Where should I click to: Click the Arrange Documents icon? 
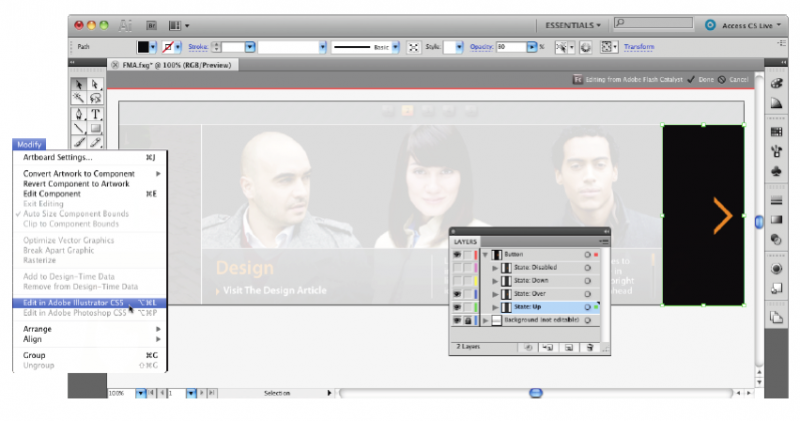tap(175, 25)
